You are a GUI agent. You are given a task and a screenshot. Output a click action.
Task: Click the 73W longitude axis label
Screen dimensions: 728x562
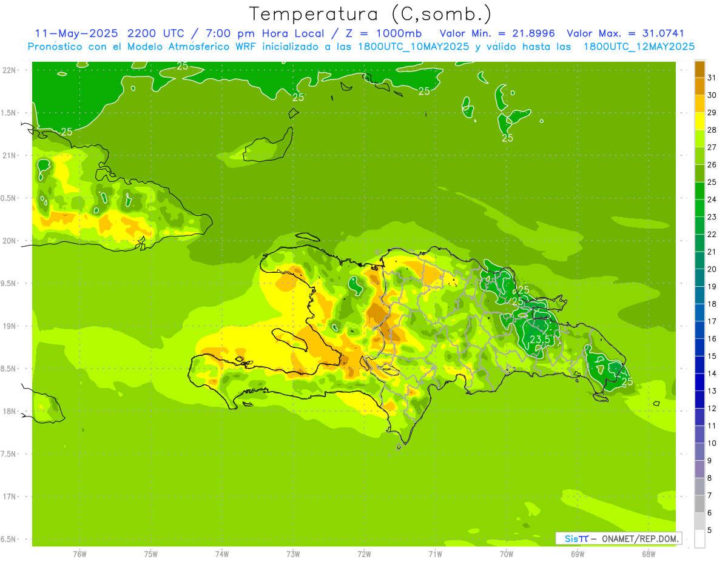pos(293,554)
